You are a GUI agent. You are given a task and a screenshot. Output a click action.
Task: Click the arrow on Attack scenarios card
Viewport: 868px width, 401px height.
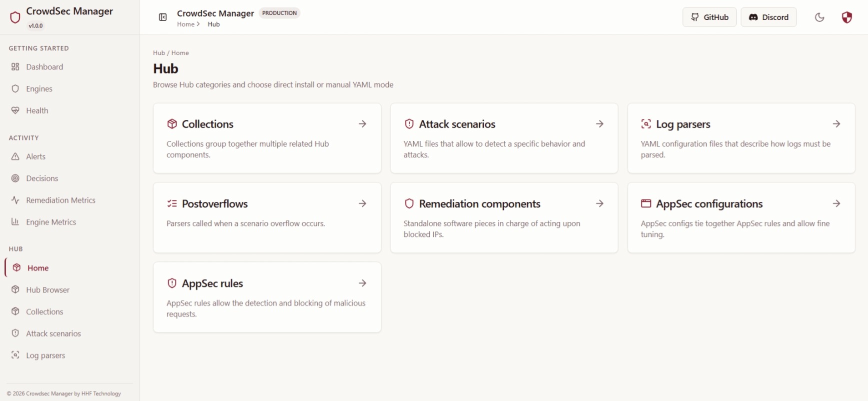click(600, 124)
